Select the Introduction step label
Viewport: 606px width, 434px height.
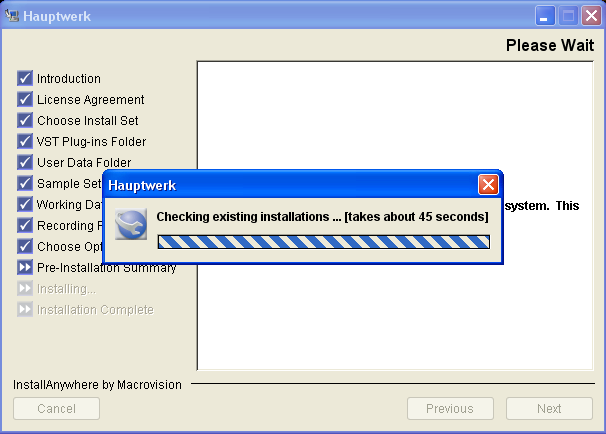coord(69,78)
